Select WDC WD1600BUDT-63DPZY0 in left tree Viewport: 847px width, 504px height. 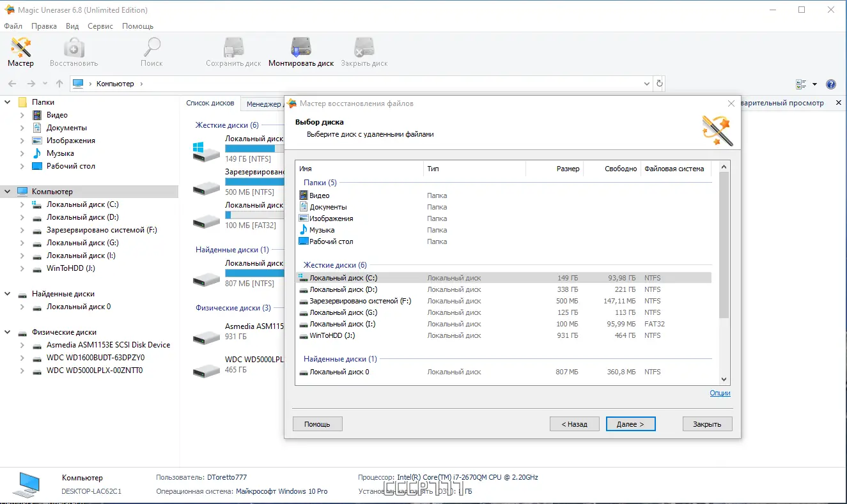point(95,358)
